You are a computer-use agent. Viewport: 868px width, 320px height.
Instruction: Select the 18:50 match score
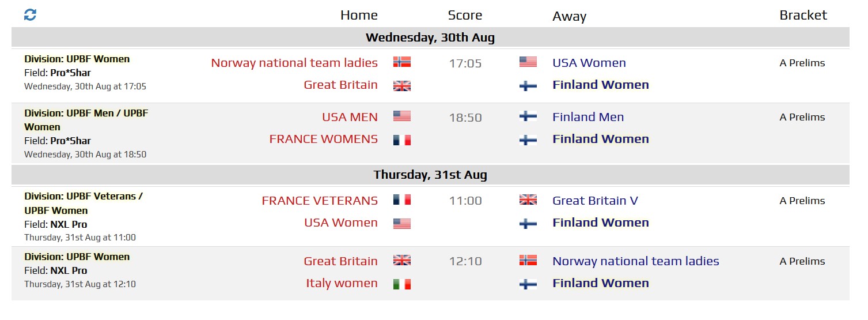pos(465,118)
